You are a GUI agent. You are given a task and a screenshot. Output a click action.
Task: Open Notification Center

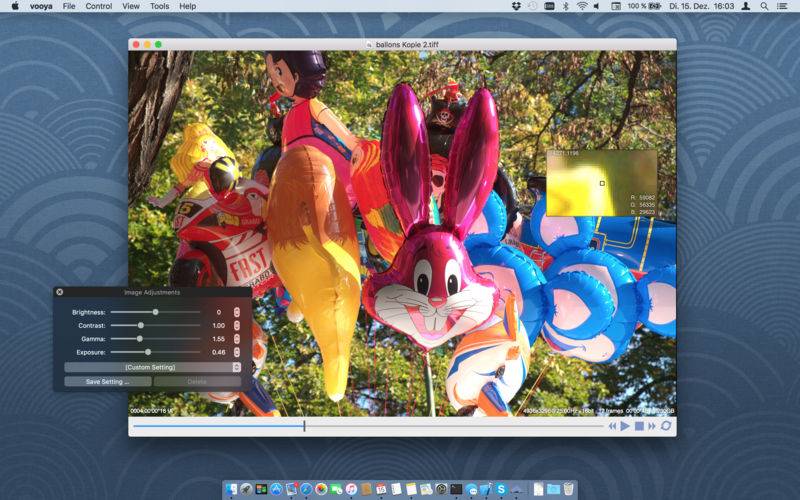point(782,6)
